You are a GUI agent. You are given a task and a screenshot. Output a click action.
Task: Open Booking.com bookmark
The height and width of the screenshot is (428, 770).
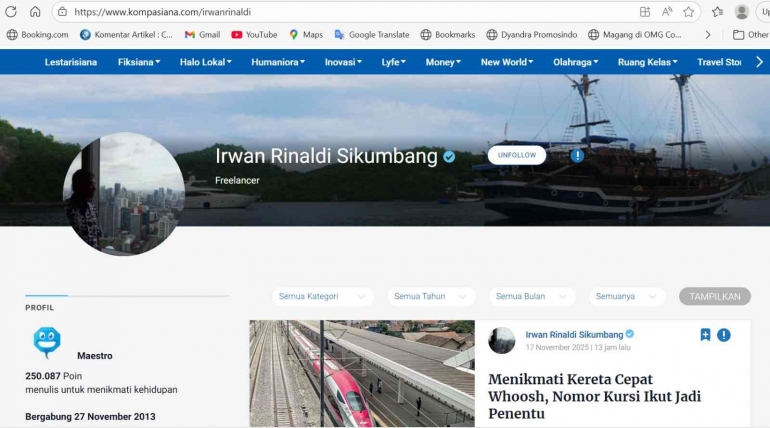point(38,34)
